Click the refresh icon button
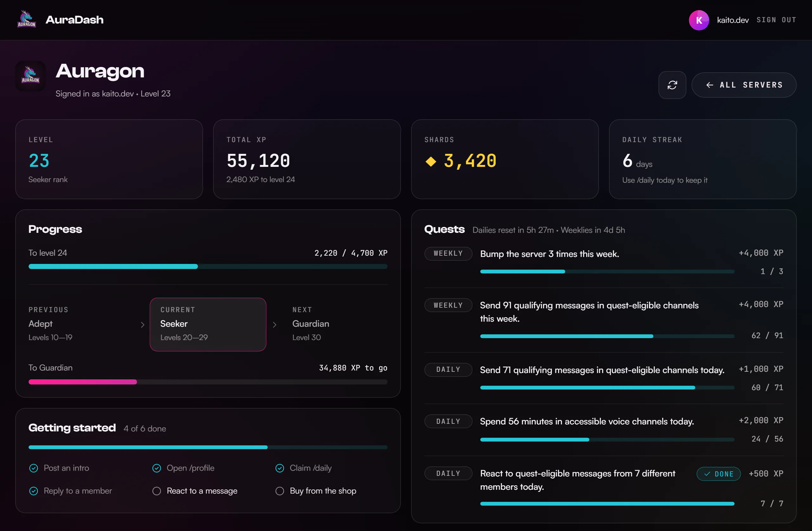This screenshot has width=812, height=531. tap(672, 85)
